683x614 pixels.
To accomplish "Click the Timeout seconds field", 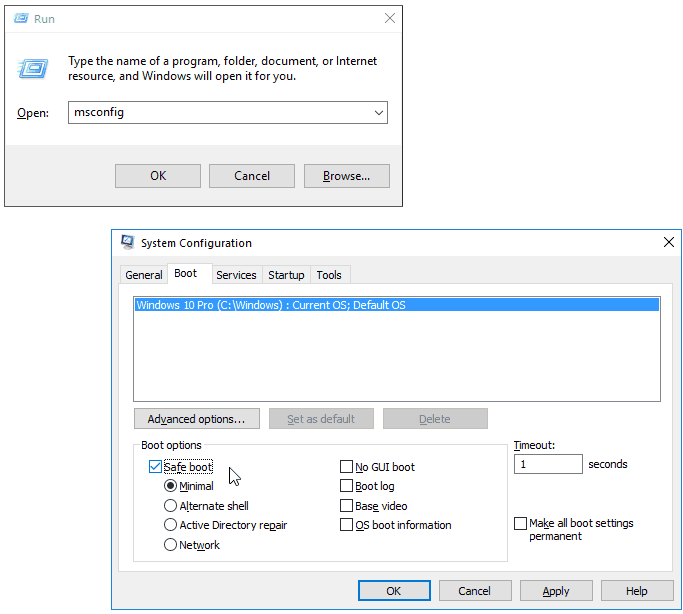I will coord(547,464).
